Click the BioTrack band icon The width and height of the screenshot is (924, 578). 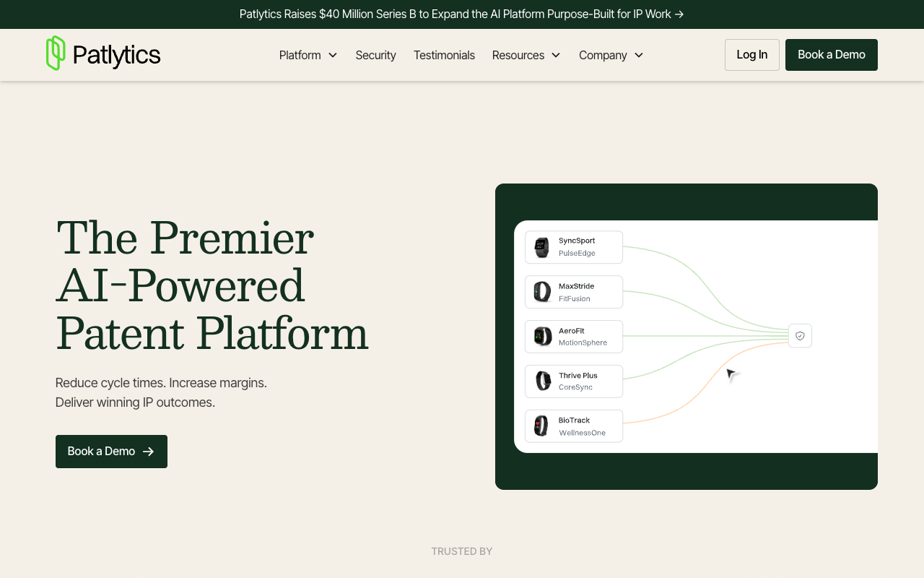coord(541,426)
